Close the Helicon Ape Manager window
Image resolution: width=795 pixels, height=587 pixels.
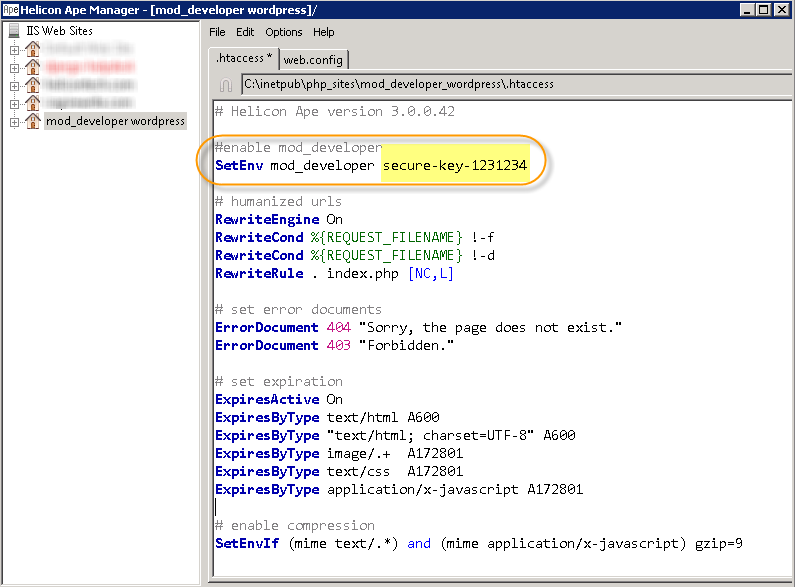pos(781,10)
